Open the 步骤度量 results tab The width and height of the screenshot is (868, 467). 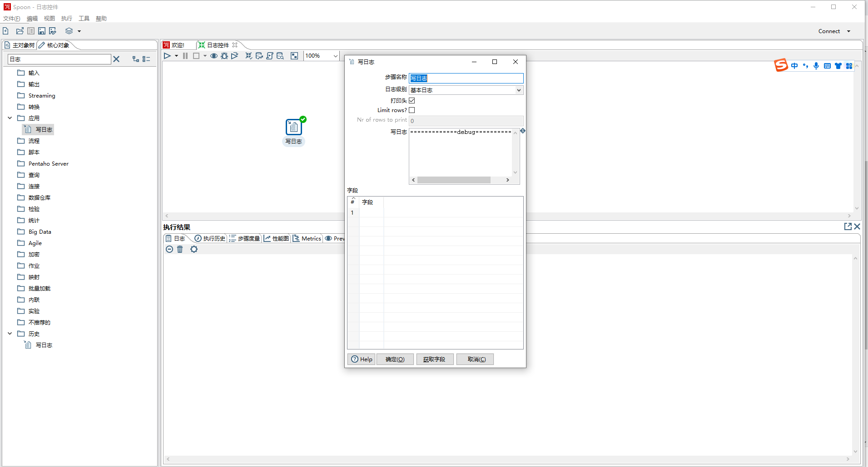pos(244,238)
